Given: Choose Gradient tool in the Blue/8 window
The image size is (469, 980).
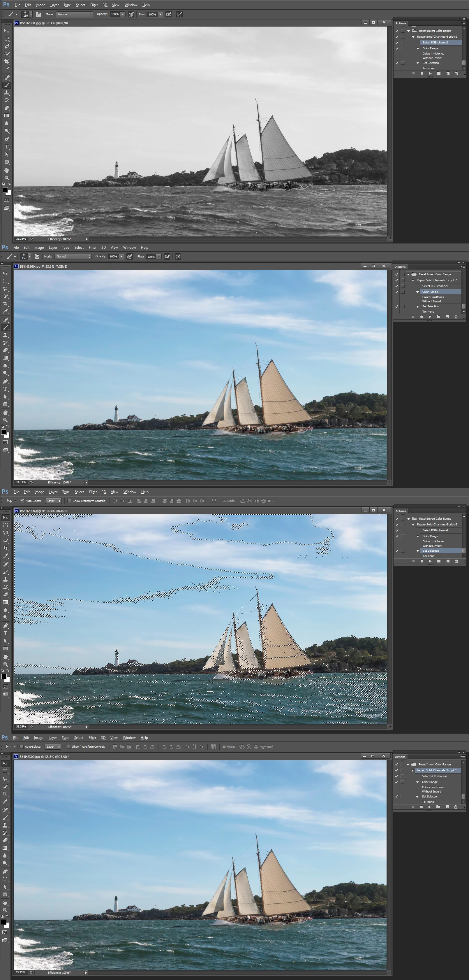Looking at the screenshot, I should [6, 116].
